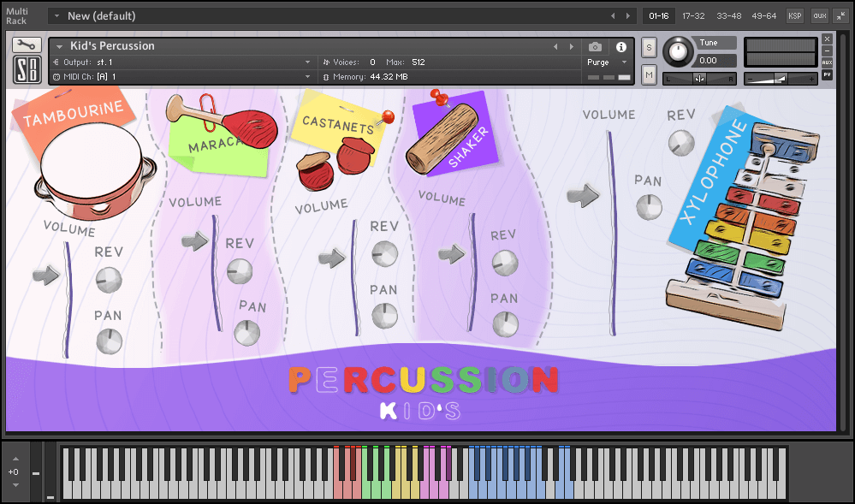Open the Output st.1 dropdown

click(x=308, y=62)
